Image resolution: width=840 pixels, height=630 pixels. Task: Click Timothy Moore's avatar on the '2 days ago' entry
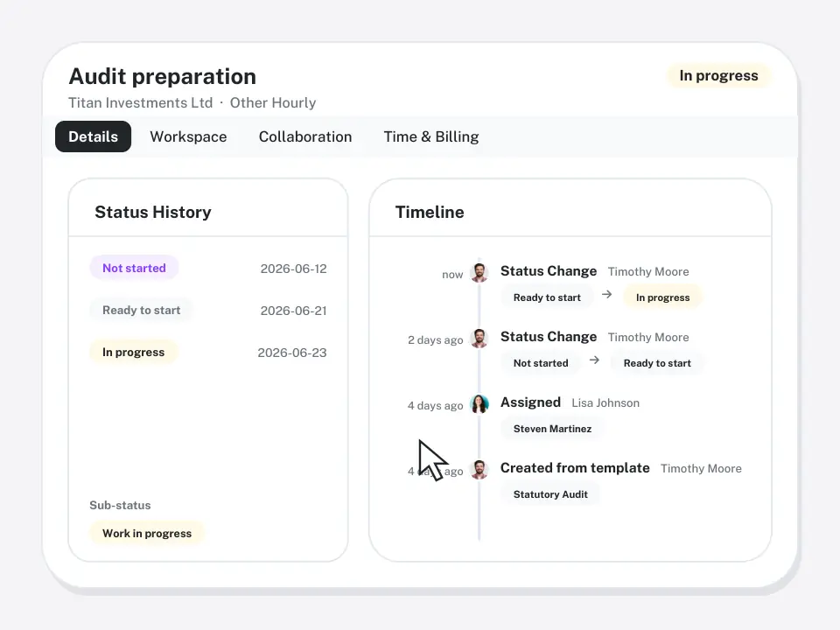pos(479,338)
